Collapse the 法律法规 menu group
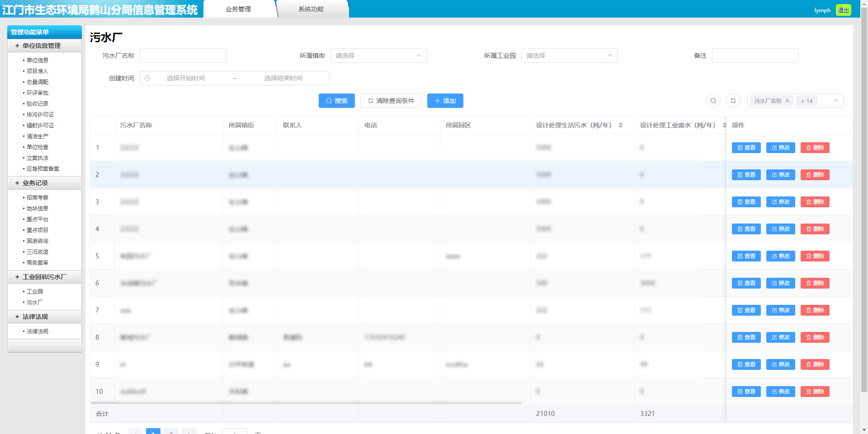 [x=44, y=317]
